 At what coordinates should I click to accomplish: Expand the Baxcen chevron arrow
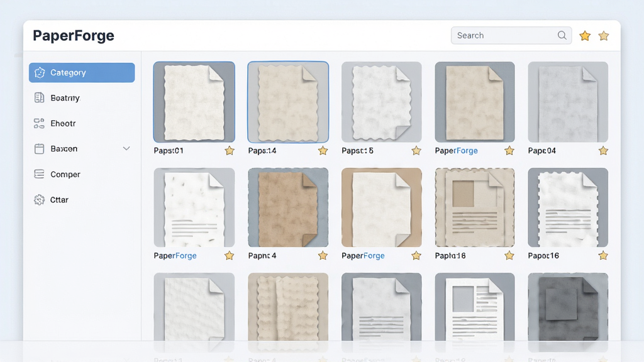(126, 148)
